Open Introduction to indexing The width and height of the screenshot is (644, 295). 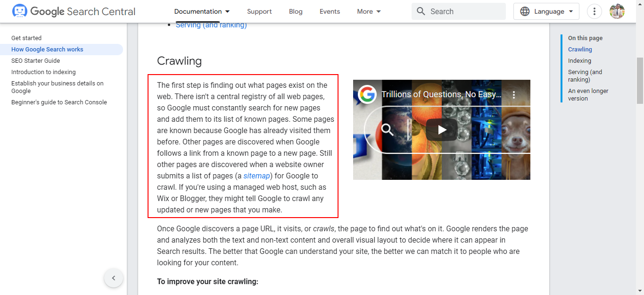click(x=43, y=72)
